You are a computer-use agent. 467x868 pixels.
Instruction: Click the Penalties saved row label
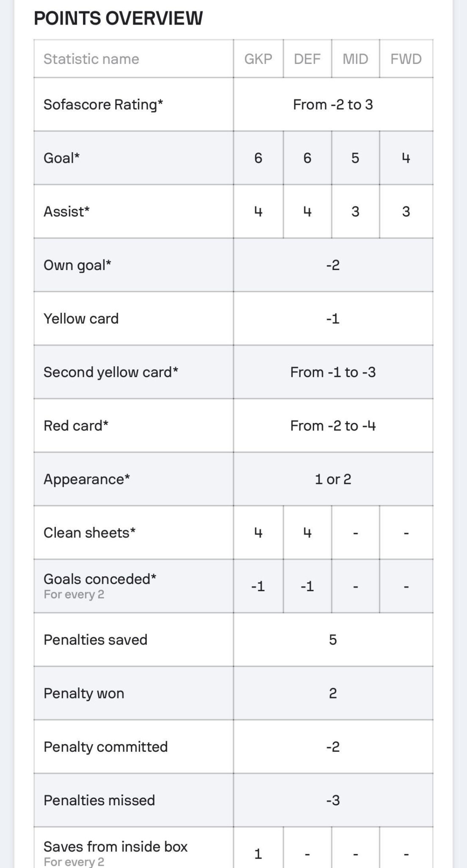[x=96, y=640]
